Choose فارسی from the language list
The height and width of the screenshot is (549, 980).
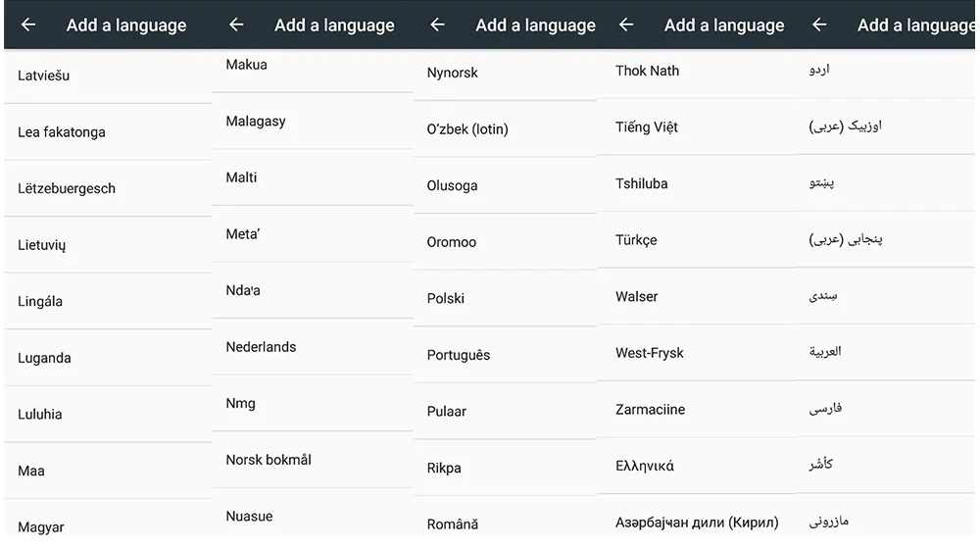point(825,408)
